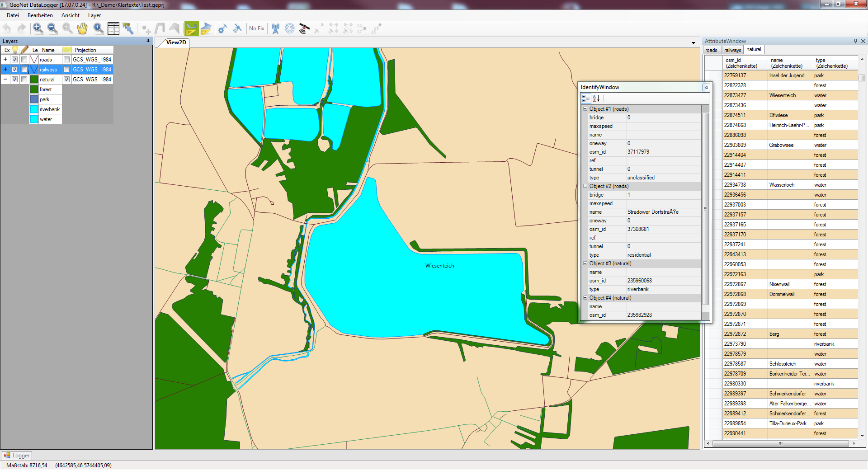Image resolution: width=868 pixels, height=470 pixels.
Task: Click the draw polyline tool icon
Action: pos(160,28)
